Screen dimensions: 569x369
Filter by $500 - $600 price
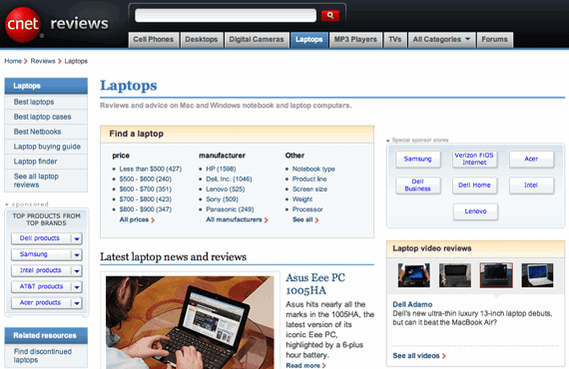(146, 179)
